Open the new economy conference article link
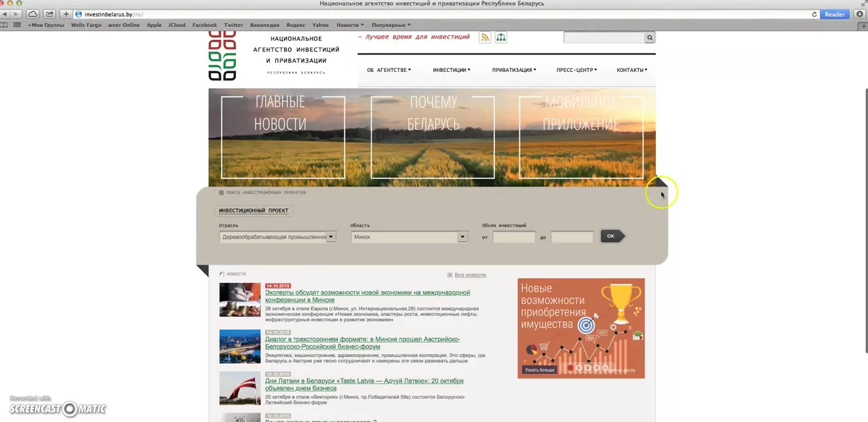868x422 pixels. (368, 296)
